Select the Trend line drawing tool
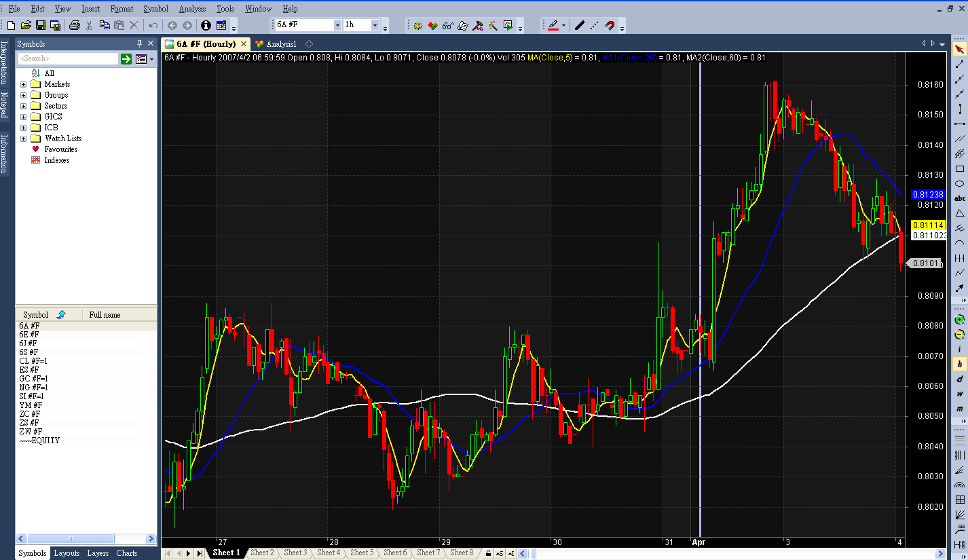Image resolution: width=968 pixels, height=560 pixels. [x=959, y=64]
